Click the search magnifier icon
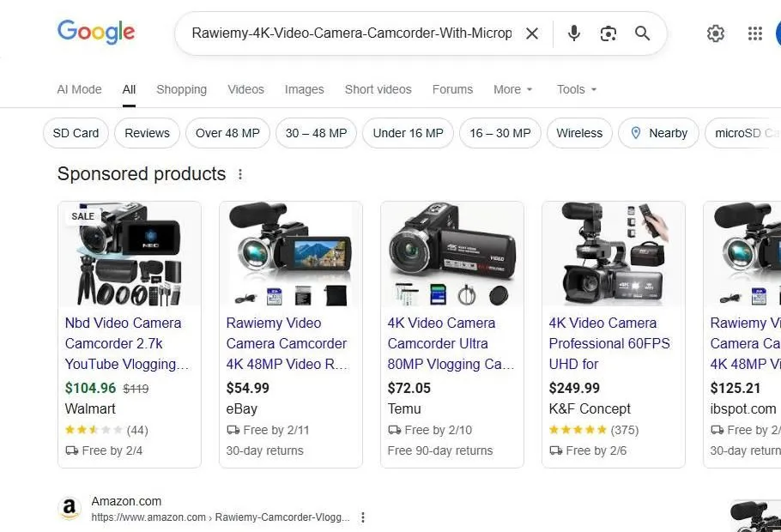This screenshot has width=781, height=532. coord(642,33)
